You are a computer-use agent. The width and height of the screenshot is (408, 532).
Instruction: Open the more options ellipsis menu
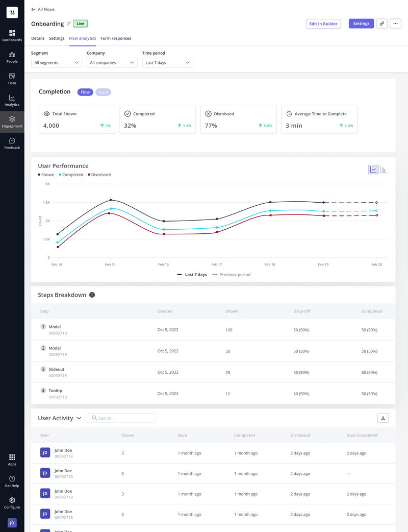point(395,23)
